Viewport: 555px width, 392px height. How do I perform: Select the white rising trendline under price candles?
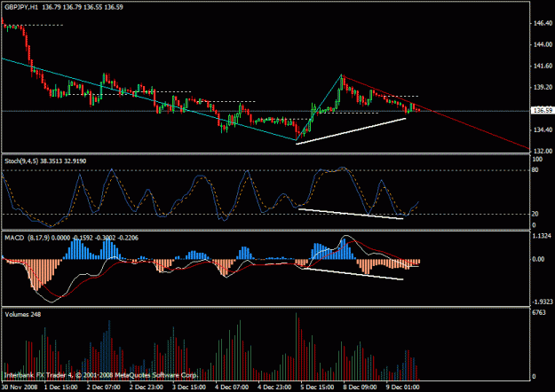[x=351, y=131]
